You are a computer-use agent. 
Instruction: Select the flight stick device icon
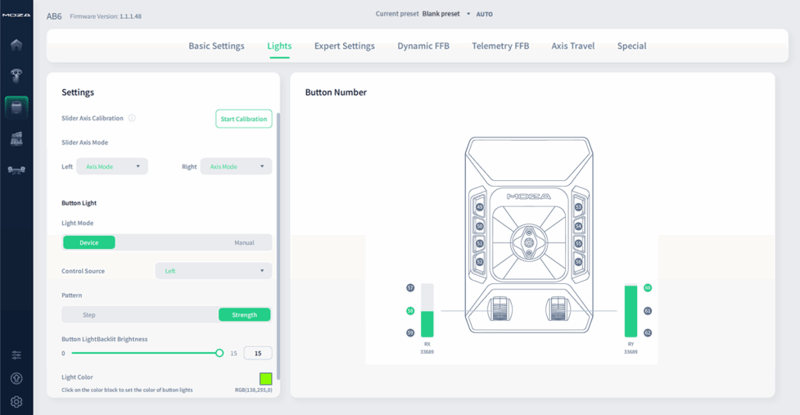pyautogui.click(x=16, y=75)
